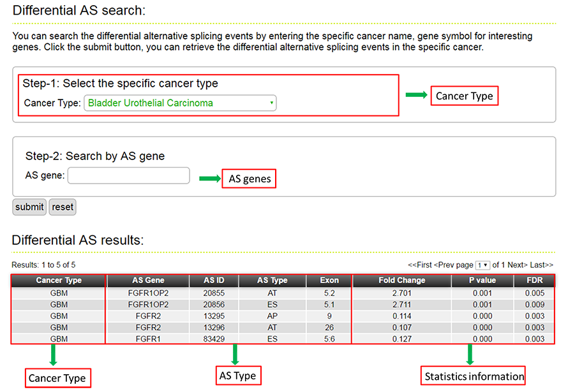Click the AS ID column header

214,280
